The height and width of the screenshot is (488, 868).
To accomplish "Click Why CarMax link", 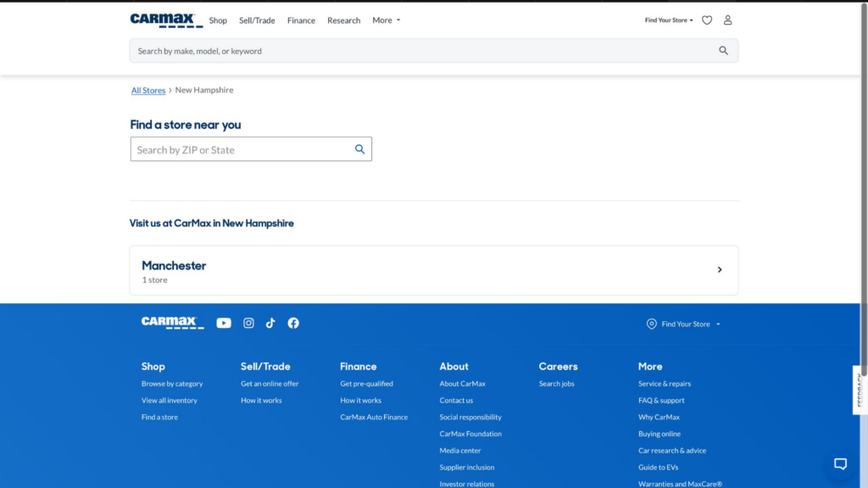I will (x=659, y=417).
